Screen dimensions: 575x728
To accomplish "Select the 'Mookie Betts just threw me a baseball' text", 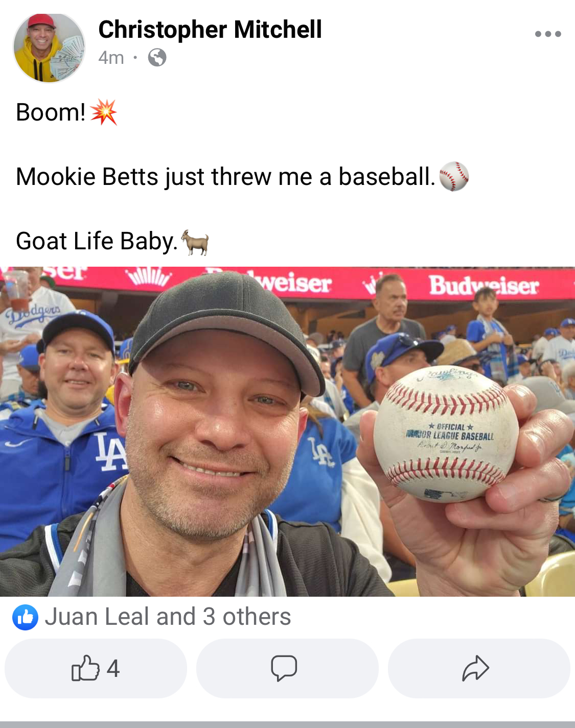I will 225,177.
